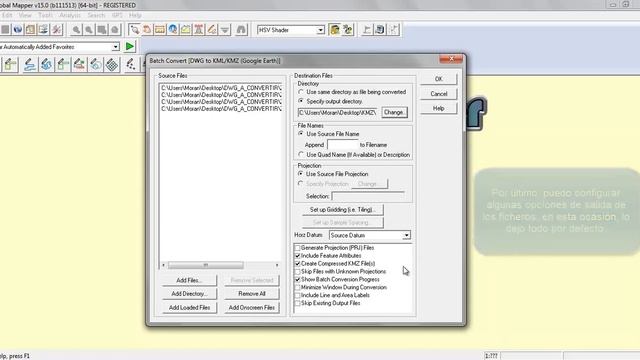Screen dimensions: 640x360
Task: Open the Analysis menu
Action: coord(70,15)
